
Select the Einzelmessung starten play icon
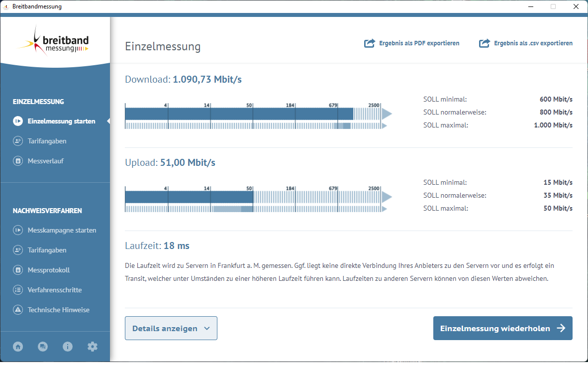pyautogui.click(x=18, y=121)
